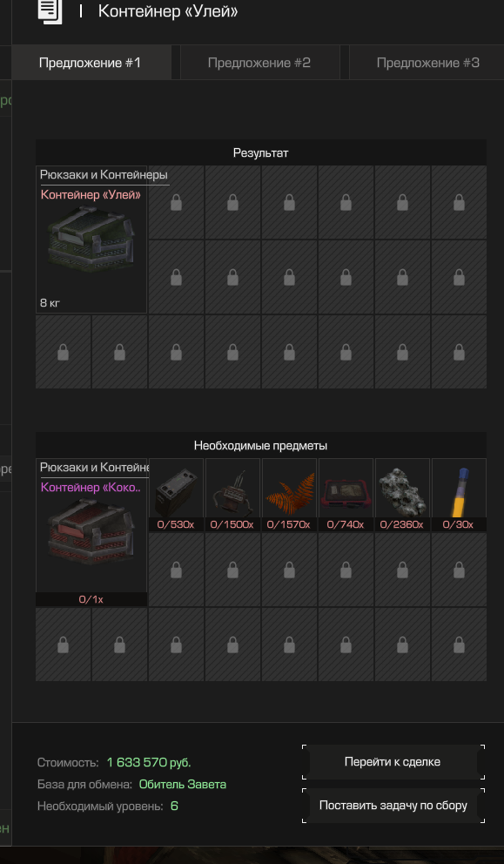Switch to the Предложение #2 tab
This screenshot has height=864, width=504.
[x=259, y=63]
